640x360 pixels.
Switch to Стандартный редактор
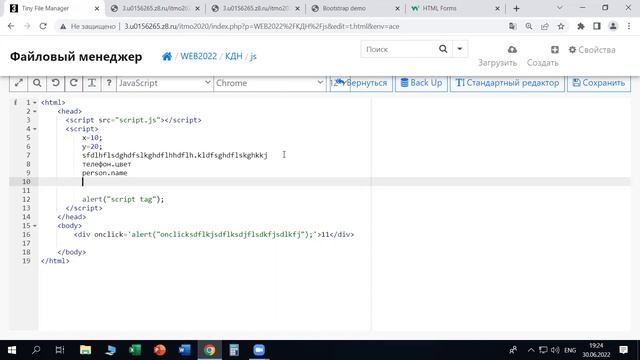(x=507, y=83)
